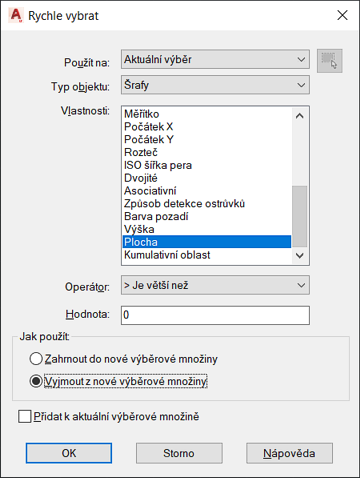Click the AutoCAD logo in title bar

[x=16, y=15]
